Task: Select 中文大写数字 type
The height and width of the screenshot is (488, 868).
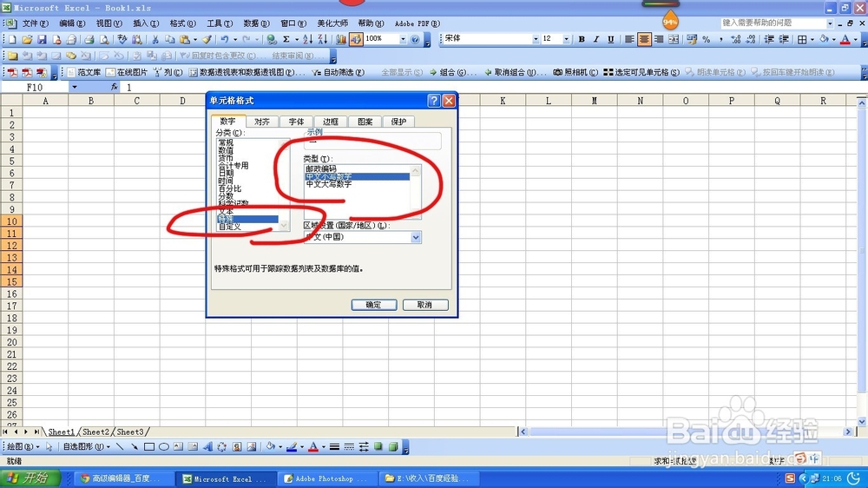Action: (329, 184)
